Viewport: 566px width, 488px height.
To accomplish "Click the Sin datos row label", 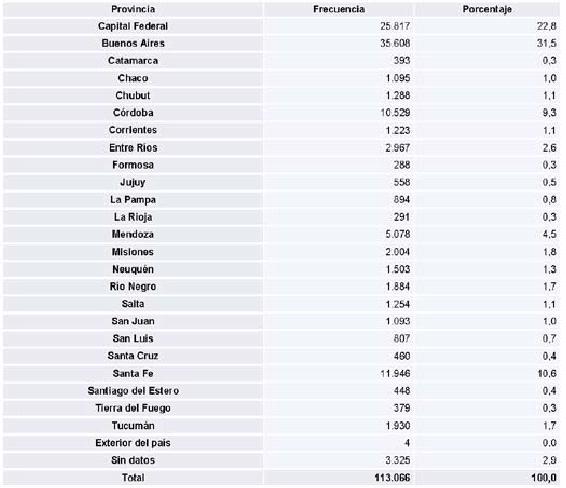I will pyautogui.click(x=133, y=460).
